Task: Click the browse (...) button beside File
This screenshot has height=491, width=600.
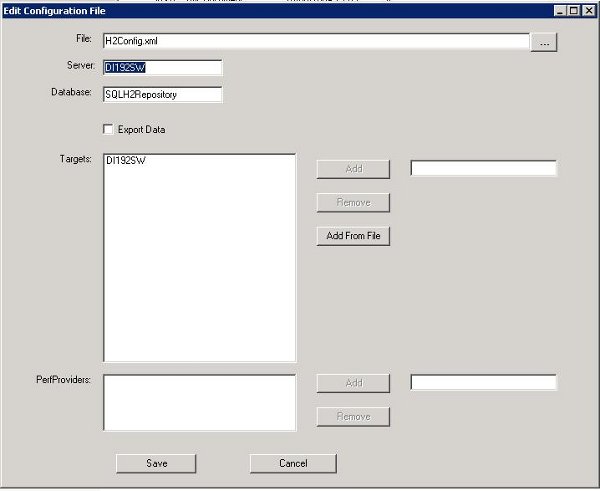Action: 543,42
